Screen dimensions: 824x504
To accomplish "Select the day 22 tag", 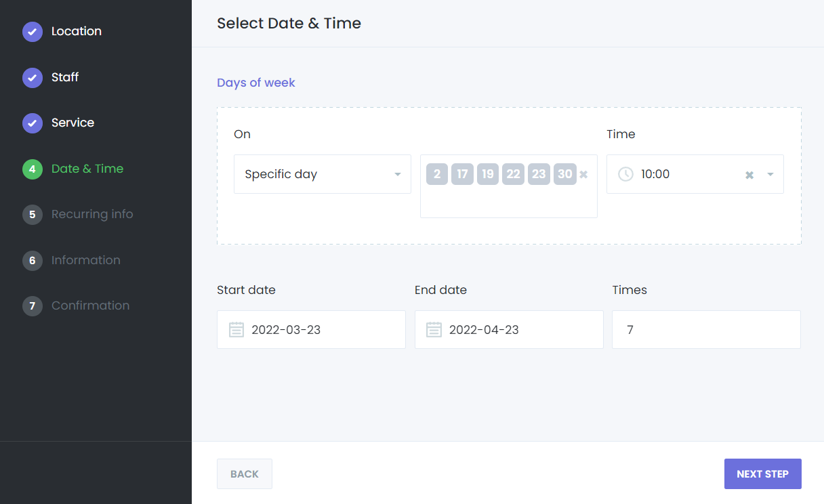I will [x=513, y=174].
